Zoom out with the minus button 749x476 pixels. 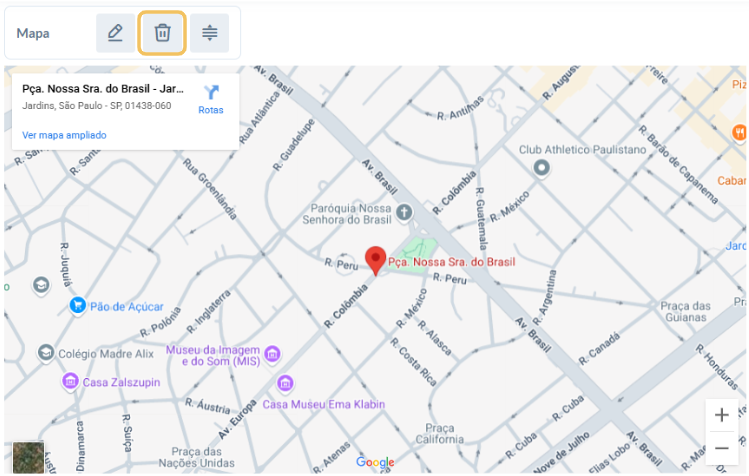pyautogui.click(x=721, y=448)
